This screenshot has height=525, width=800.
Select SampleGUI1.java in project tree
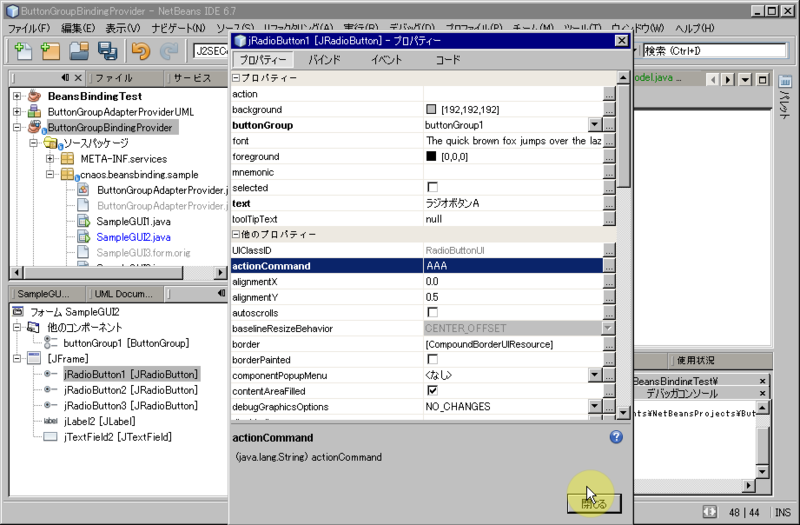(x=134, y=221)
